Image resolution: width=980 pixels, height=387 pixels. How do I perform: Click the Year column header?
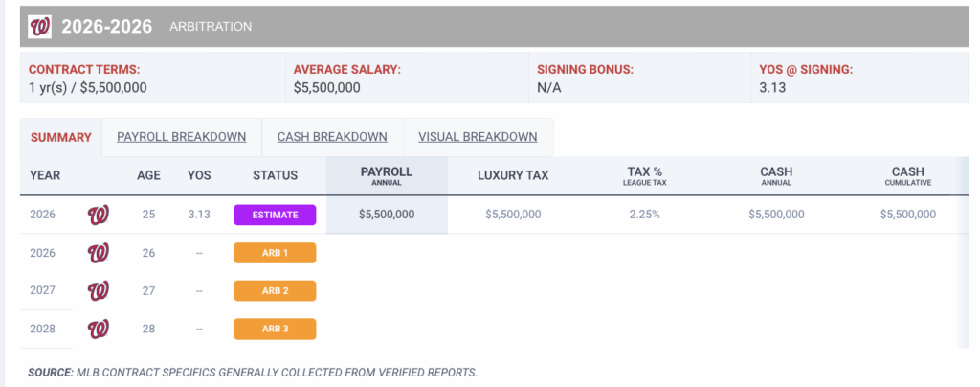tap(45, 175)
